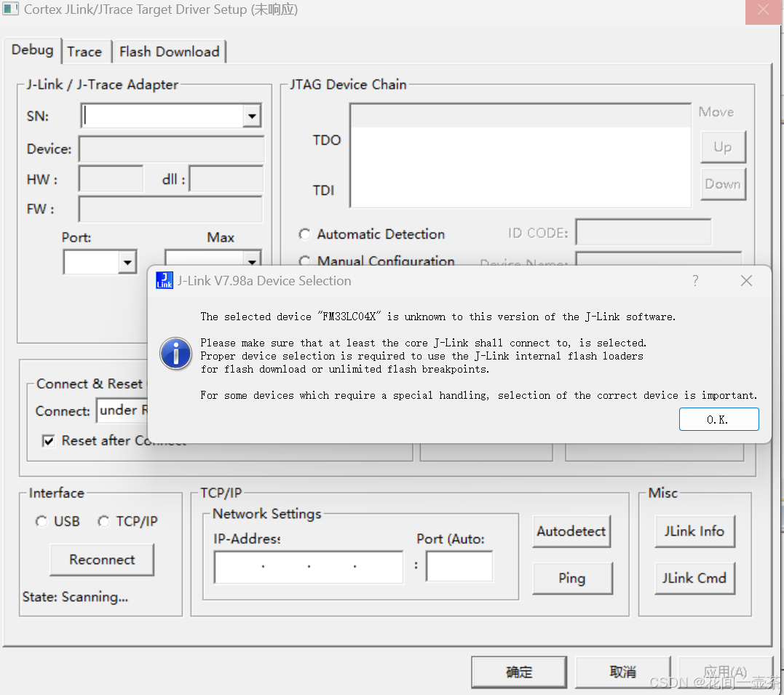Expand the SN serial number dropdown
This screenshot has height=695, width=784.
[x=252, y=116]
